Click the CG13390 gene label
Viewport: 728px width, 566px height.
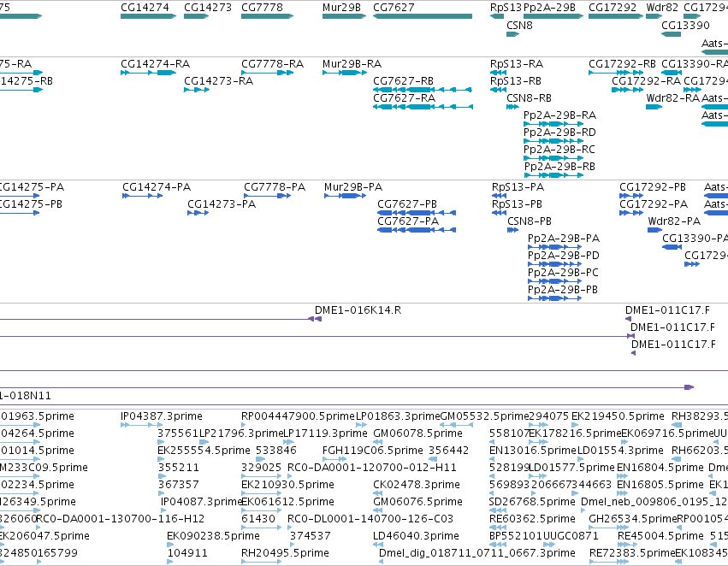click(685, 25)
